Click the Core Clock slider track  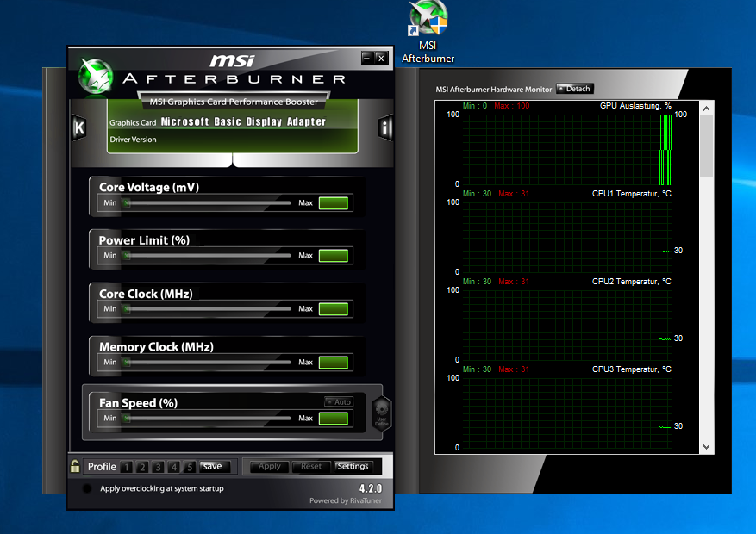[x=208, y=308]
